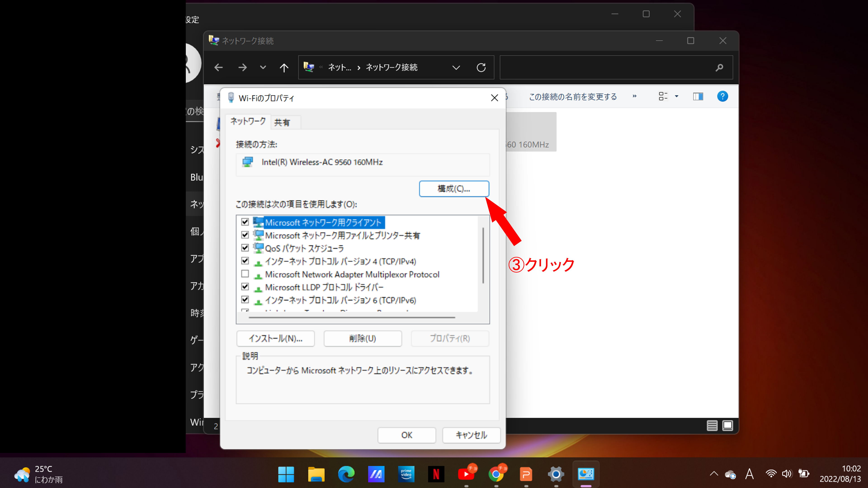Uncheck インターネット プロトコル バージョン 6 checkbox
Screen dimensions: 868x488
click(245, 300)
